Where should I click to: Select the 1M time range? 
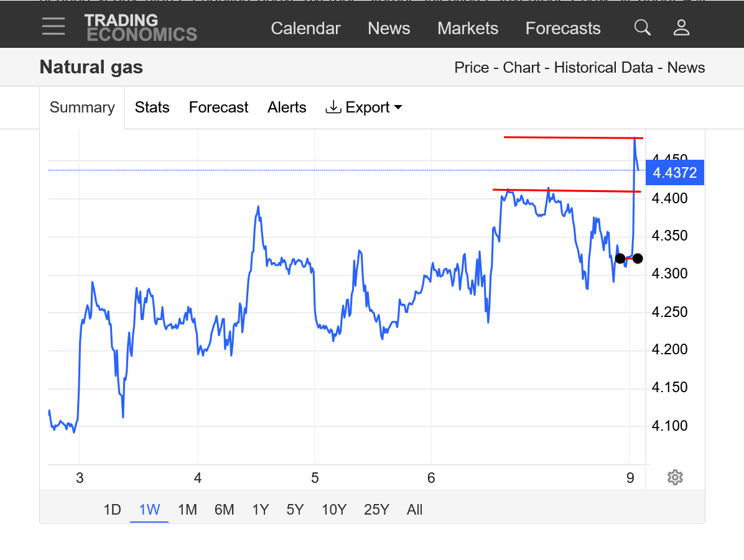pos(187,510)
